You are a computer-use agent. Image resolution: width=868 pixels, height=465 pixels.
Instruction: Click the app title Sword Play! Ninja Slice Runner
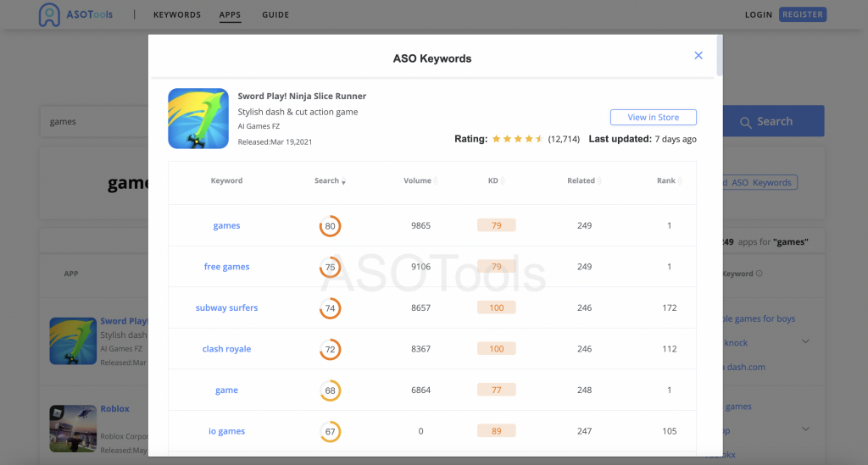click(302, 97)
